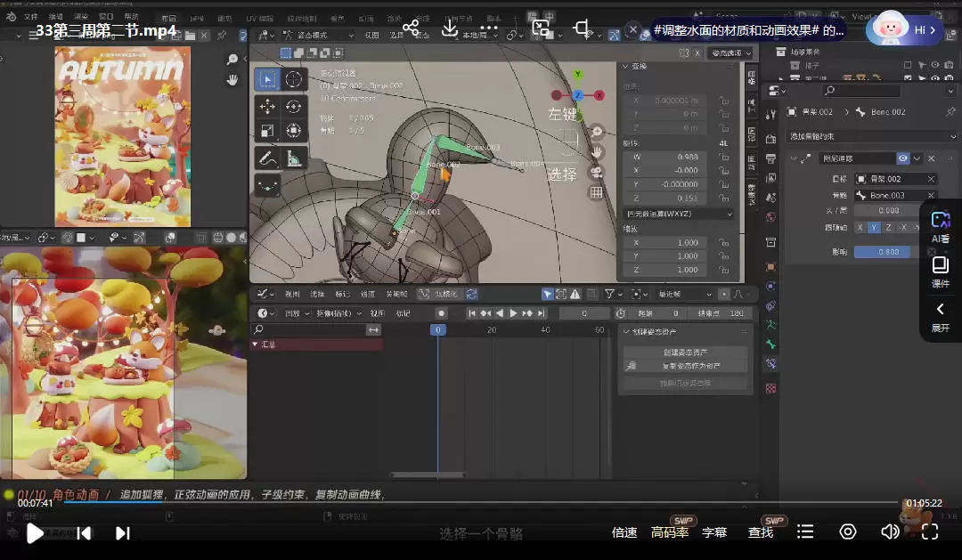Screen dimensions: 962x560
Task: Toggle lock on scale X value
Action: (724, 243)
